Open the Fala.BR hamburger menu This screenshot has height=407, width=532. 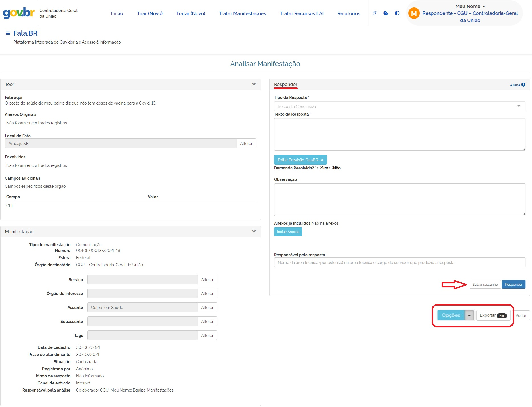[8, 33]
